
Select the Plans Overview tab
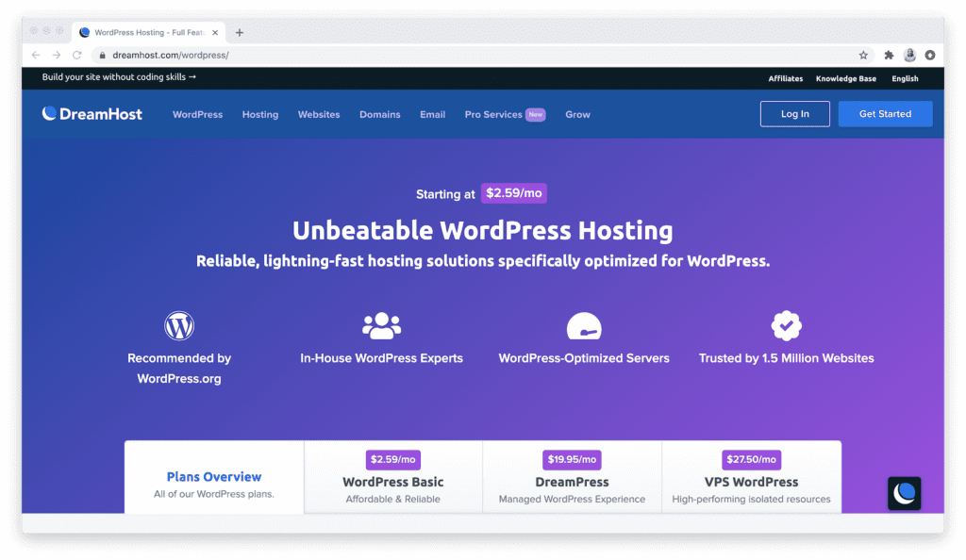coord(214,477)
